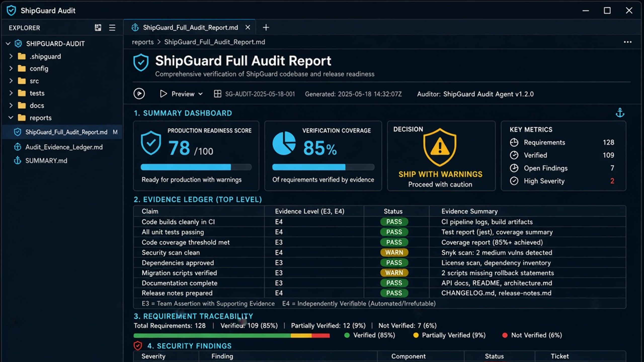The height and width of the screenshot is (362, 644).
Task: Click the Production Readiness Score shield icon
Action: (x=151, y=143)
